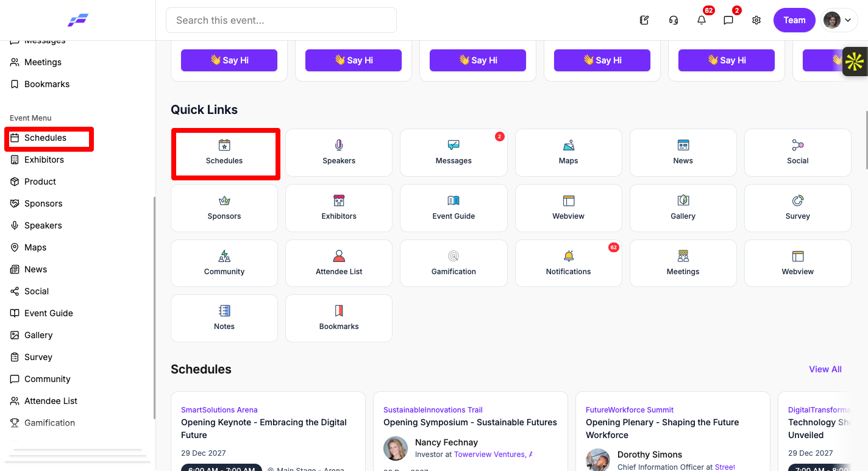Expand the profile avatar dropdown
This screenshot has width=868, height=471.
[x=839, y=20]
